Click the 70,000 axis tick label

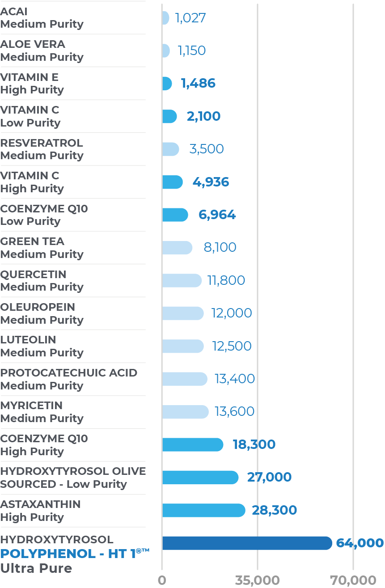click(x=353, y=580)
